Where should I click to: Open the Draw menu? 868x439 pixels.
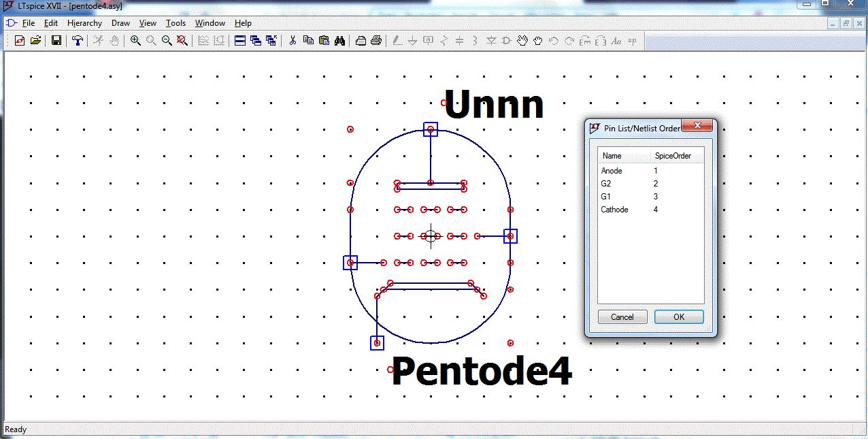tap(120, 23)
